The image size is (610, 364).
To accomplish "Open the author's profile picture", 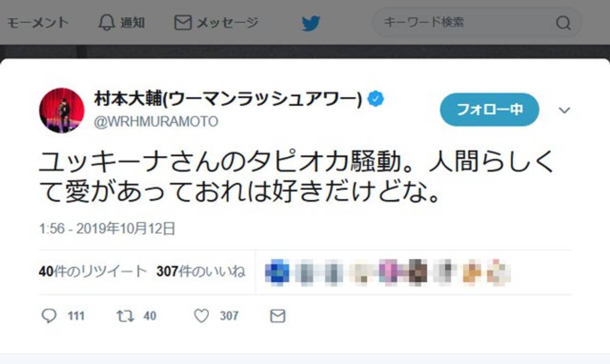I will coord(62,110).
